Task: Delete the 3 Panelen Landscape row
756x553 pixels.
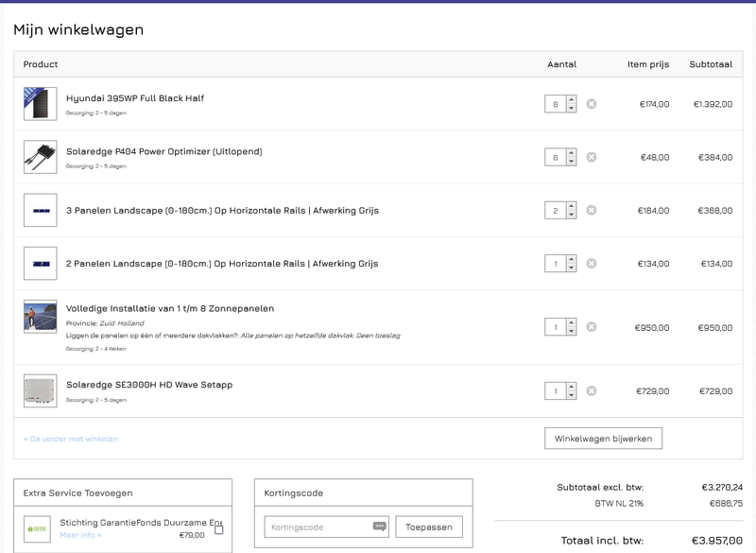Action: tap(592, 210)
